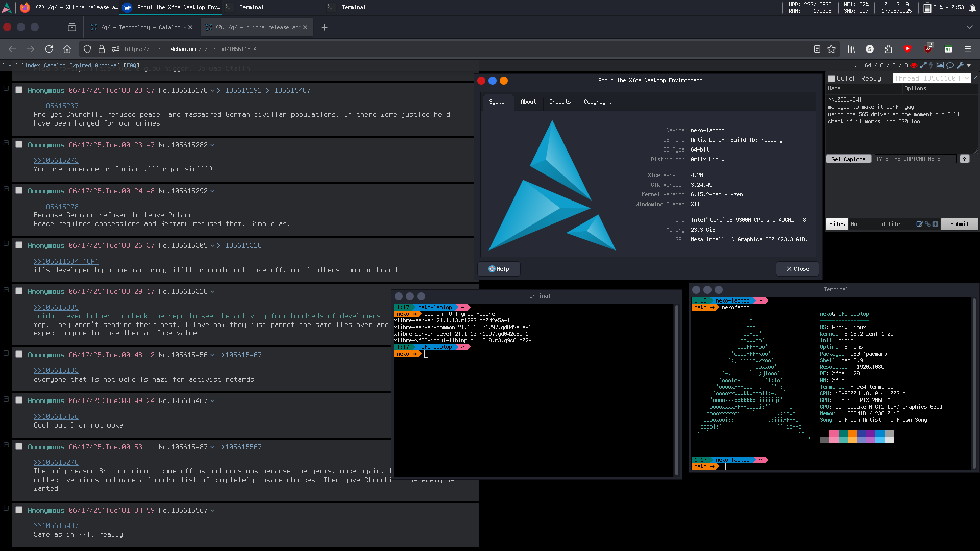Open the Firefox View icon left of the tabs
Image resolution: width=980 pixels, height=551 pixels.
click(71, 27)
